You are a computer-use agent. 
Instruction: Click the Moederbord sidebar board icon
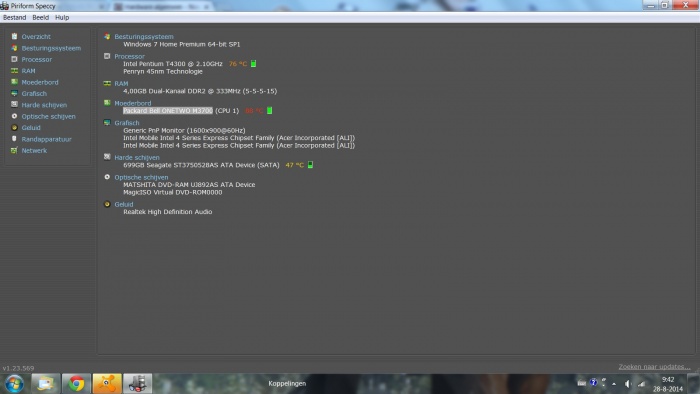coord(14,82)
